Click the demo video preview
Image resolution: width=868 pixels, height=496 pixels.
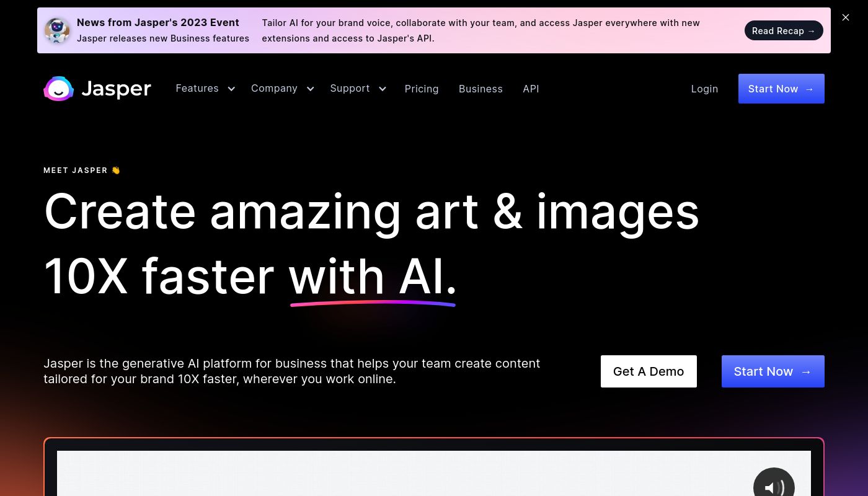[434, 473]
